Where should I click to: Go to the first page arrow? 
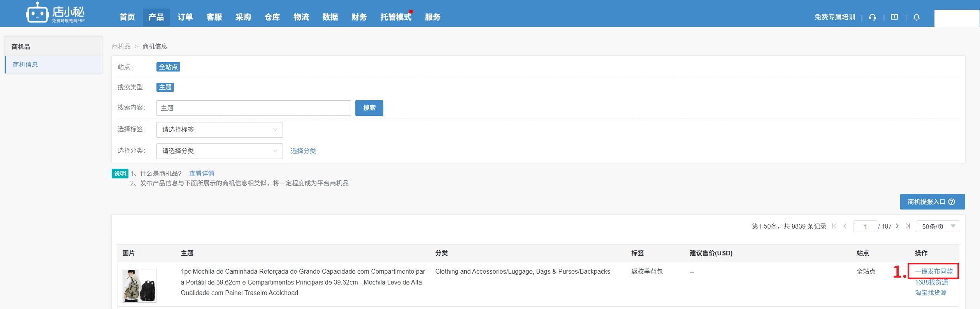834,226
